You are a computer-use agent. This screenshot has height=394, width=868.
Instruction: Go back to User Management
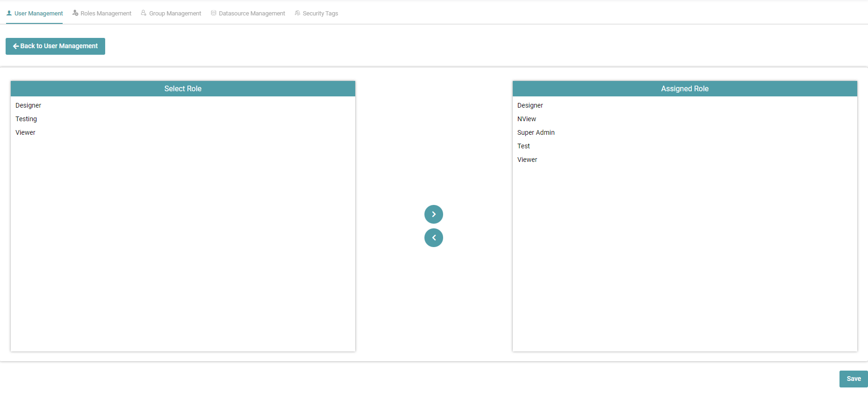pyautogui.click(x=55, y=46)
